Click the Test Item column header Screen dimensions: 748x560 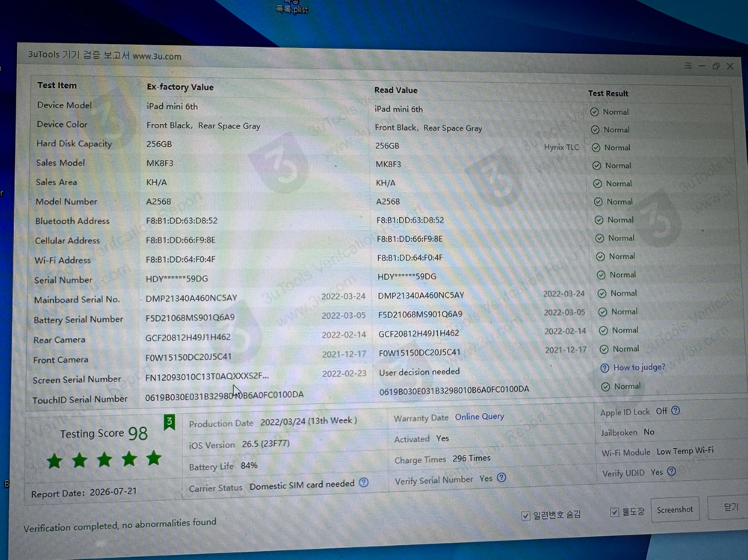click(57, 85)
